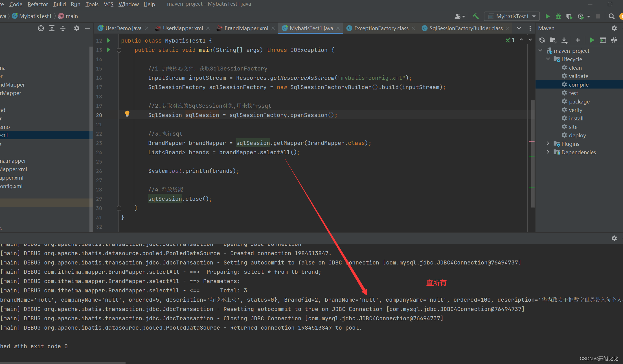Switch to the UserMapper.xml tab
The width and height of the screenshot is (623, 364).
pyautogui.click(x=183, y=28)
